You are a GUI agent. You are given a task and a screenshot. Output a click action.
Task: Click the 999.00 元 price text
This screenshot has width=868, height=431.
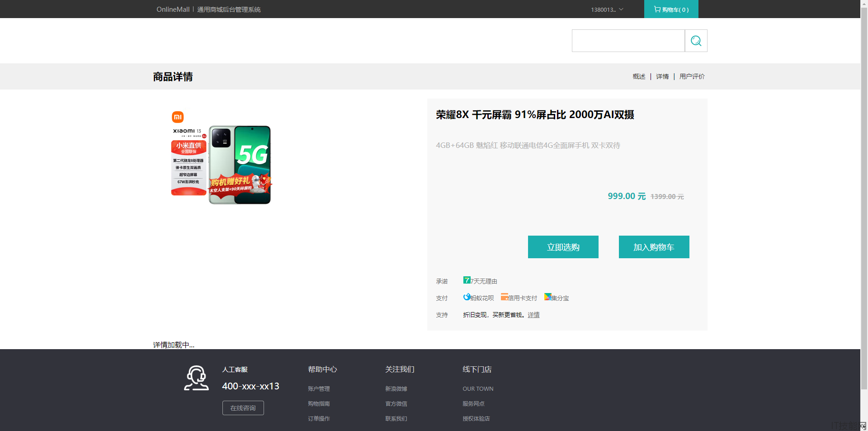click(x=627, y=196)
